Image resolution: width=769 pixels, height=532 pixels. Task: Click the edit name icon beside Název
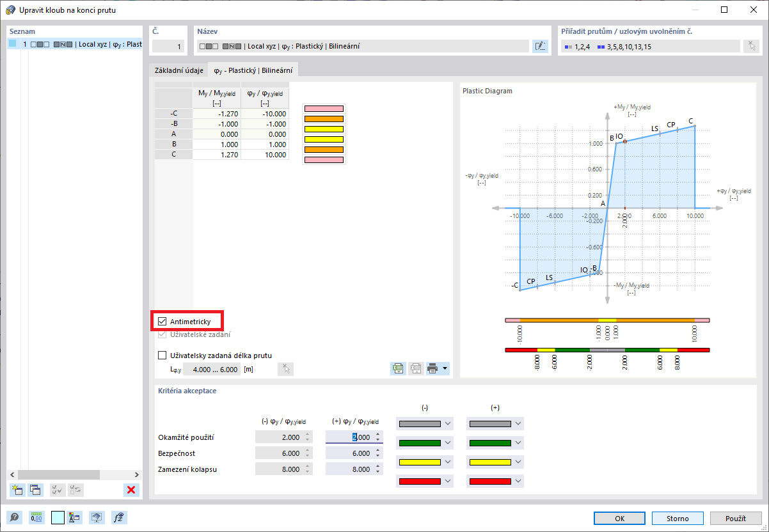[540, 46]
